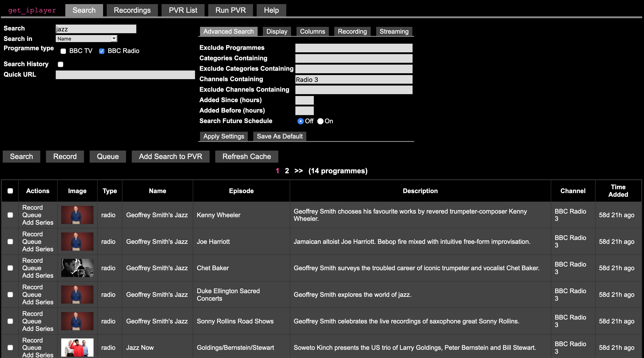The image size is (644, 358).
Task: Click the Channels Containing input field
Action: [353, 79]
